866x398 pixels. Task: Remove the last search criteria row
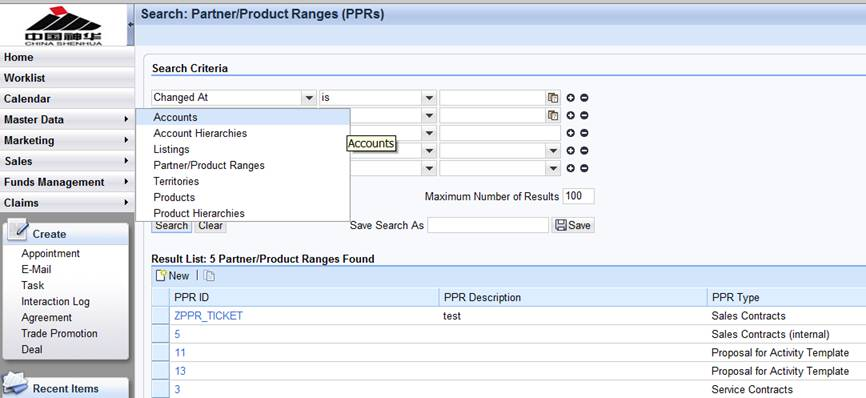pyautogui.click(x=584, y=168)
